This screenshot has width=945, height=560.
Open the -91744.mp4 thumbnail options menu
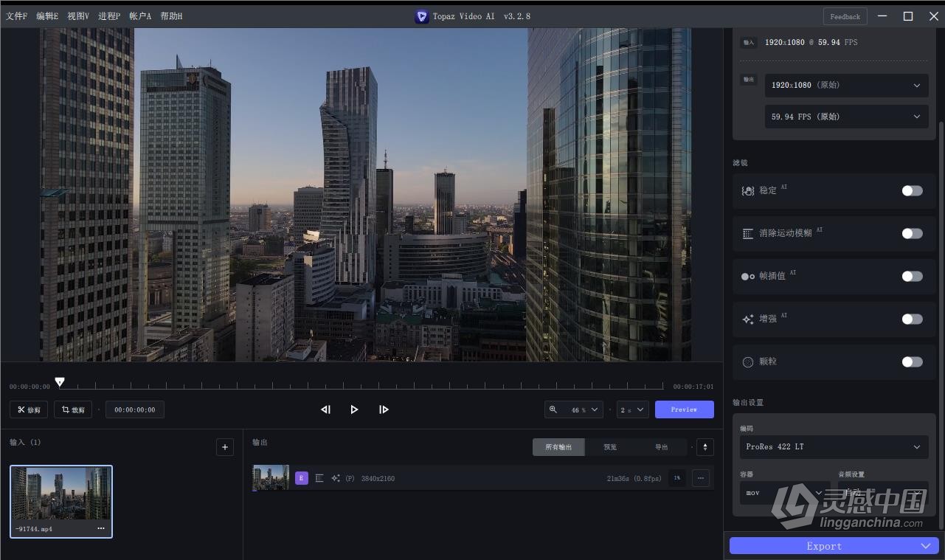click(x=101, y=528)
